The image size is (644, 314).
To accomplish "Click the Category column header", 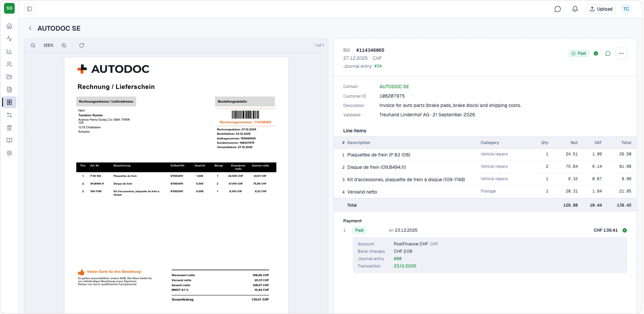I will (490, 143).
